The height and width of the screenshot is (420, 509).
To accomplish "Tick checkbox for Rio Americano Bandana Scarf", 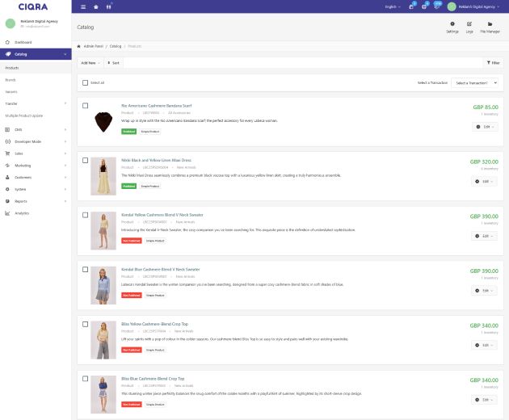I will (x=86, y=106).
